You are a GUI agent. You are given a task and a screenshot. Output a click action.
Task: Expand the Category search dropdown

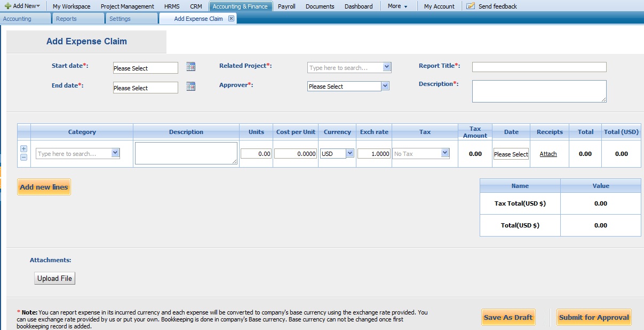point(115,153)
